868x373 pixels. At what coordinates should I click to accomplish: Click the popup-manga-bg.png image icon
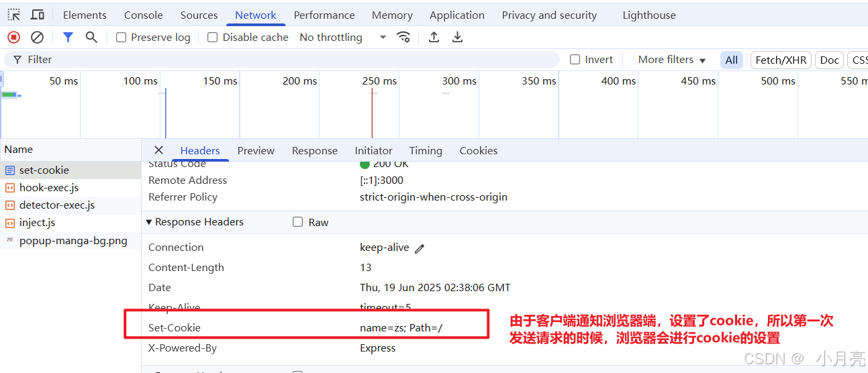[10, 239]
